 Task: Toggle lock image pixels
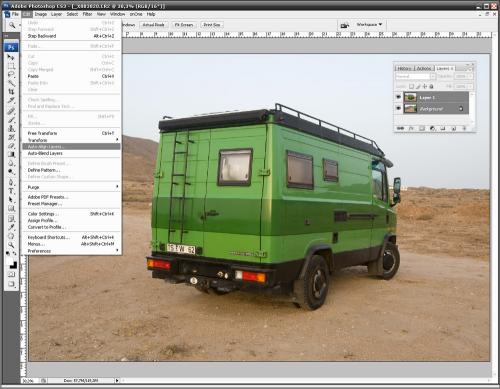[418, 86]
